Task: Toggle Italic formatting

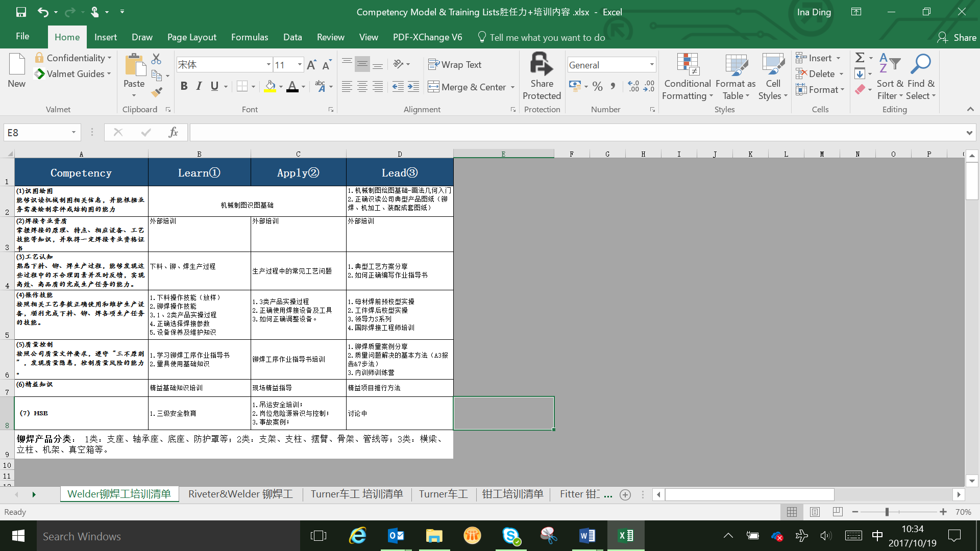Action: pos(199,86)
